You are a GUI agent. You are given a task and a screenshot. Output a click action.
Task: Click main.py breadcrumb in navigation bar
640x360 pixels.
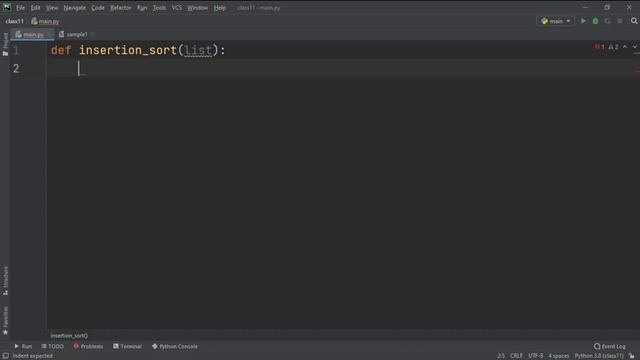point(45,21)
